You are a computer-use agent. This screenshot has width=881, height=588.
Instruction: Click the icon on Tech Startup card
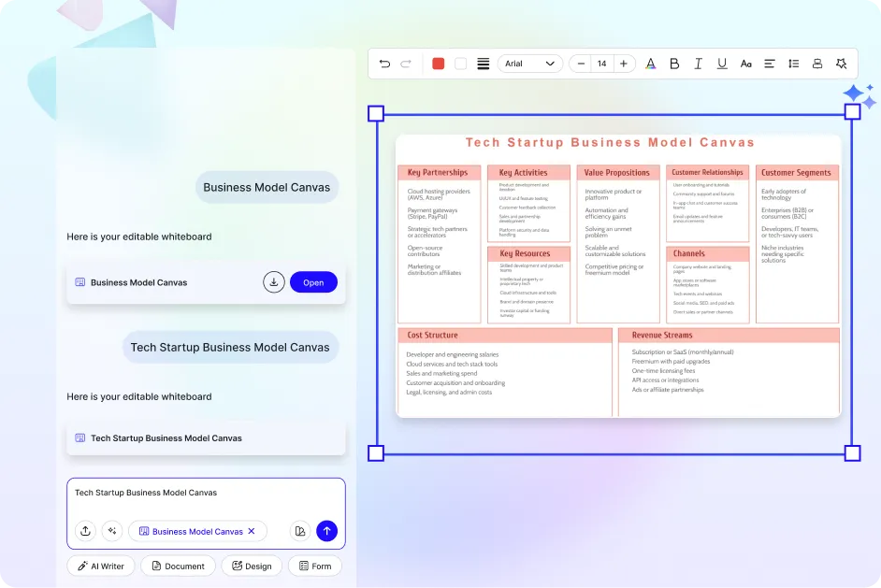pos(80,437)
